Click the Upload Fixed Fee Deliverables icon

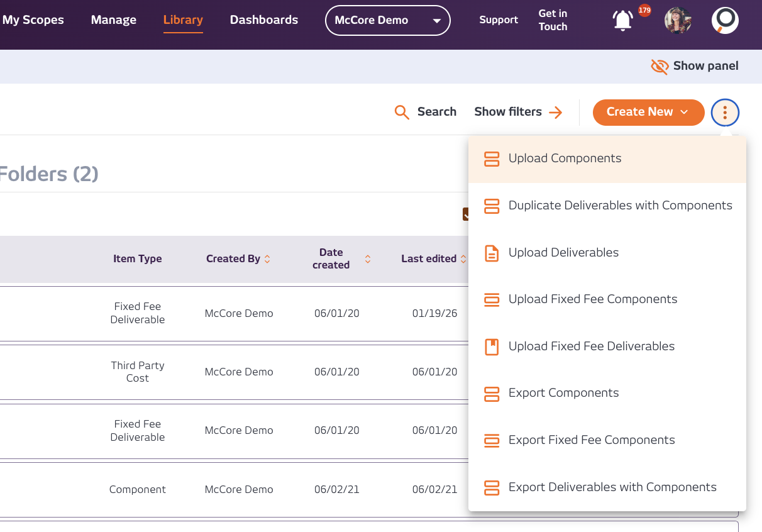click(x=492, y=346)
